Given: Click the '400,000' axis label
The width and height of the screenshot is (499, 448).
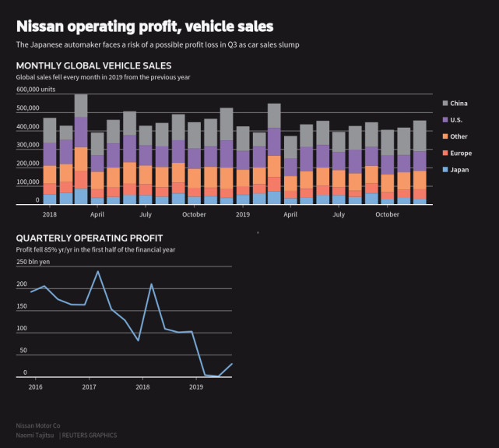Looking at the screenshot, I should (x=28, y=126).
